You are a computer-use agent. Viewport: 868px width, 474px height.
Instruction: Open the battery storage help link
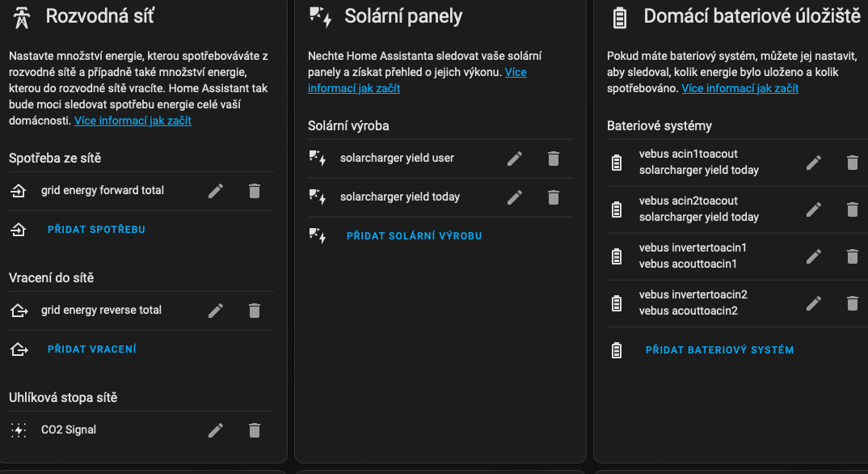click(x=739, y=88)
